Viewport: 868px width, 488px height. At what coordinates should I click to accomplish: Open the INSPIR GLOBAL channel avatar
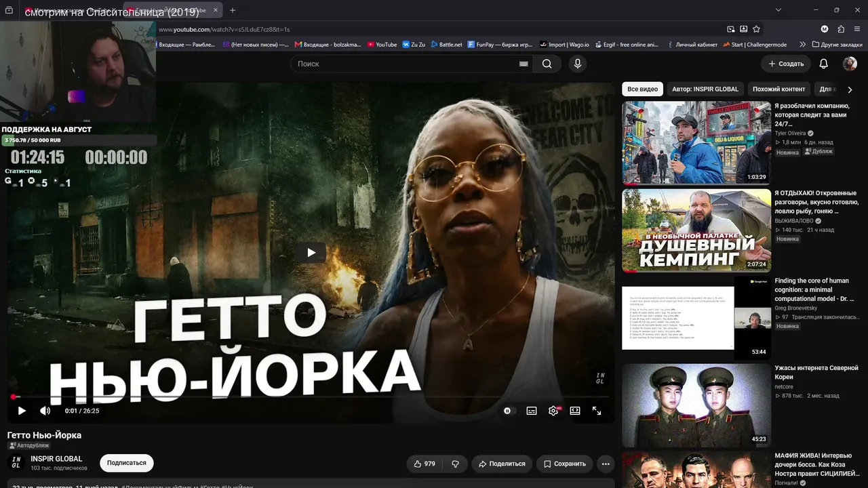coord(16,463)
